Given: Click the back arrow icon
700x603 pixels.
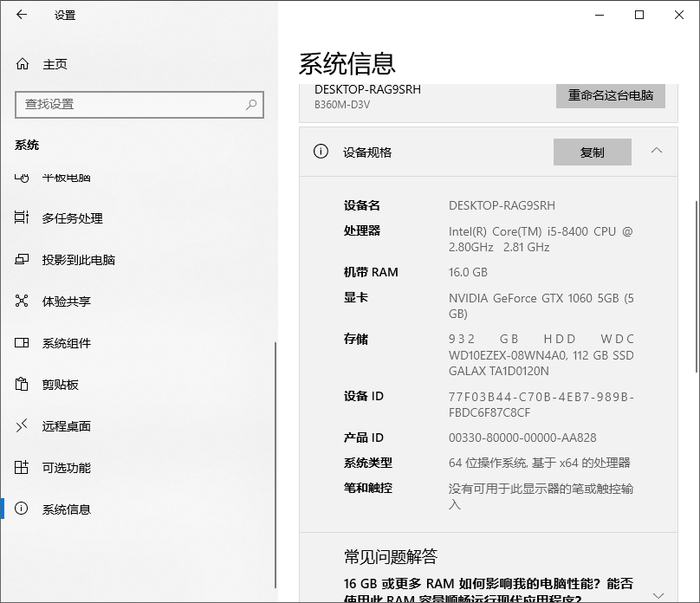Looking at the screenshot, I should tap(22, 15).
